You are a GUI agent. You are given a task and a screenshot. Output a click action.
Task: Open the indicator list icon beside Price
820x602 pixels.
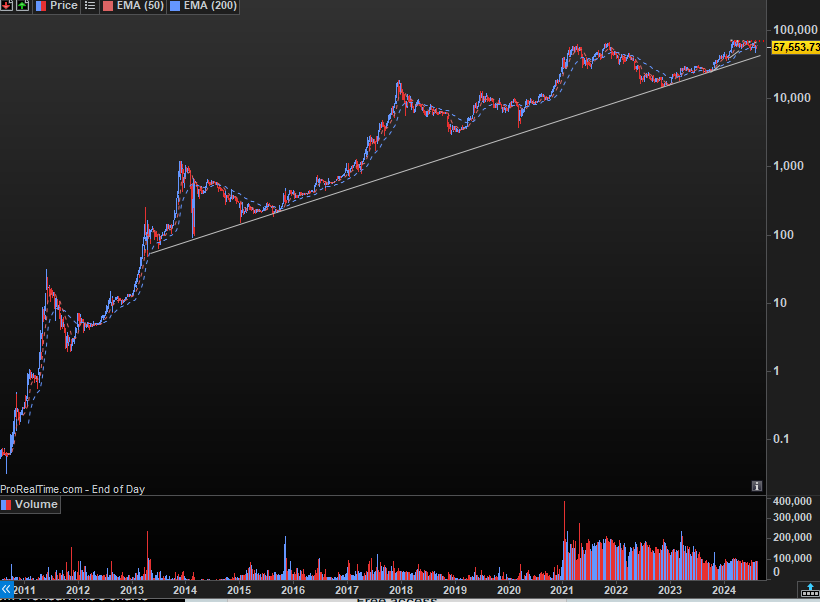(90, 6)
